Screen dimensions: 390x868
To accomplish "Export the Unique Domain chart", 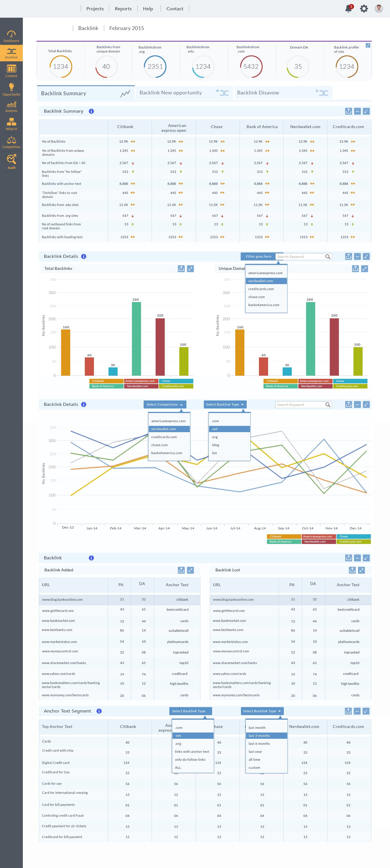I will click(355, 268).
